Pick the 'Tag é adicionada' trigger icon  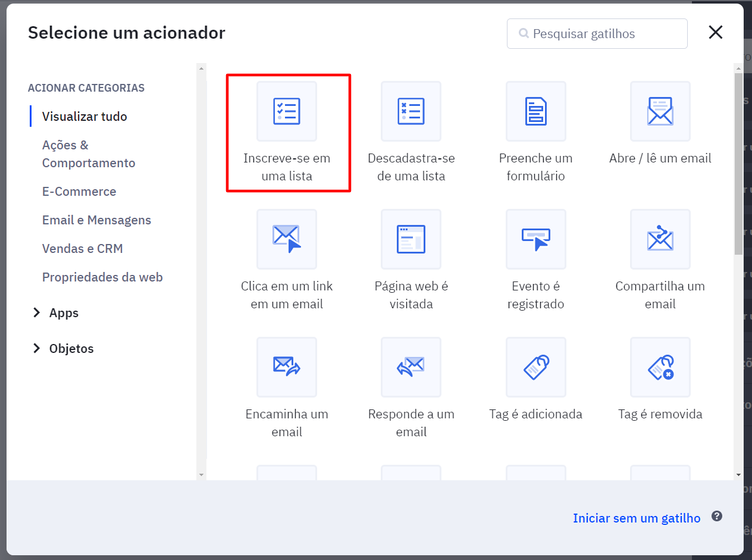(536, 367)
